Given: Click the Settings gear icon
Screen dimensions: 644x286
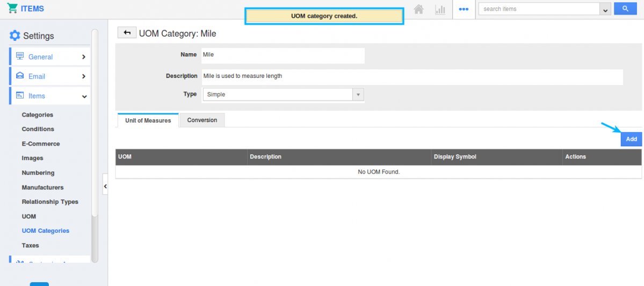Looking at the screenshot, I should (x=15, y=35).
